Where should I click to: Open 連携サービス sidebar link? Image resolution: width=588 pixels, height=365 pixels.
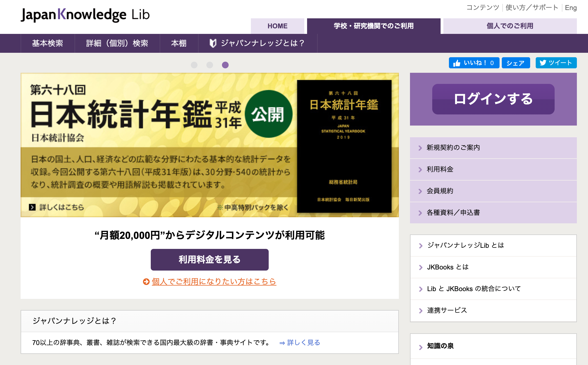tap(493, 311)
